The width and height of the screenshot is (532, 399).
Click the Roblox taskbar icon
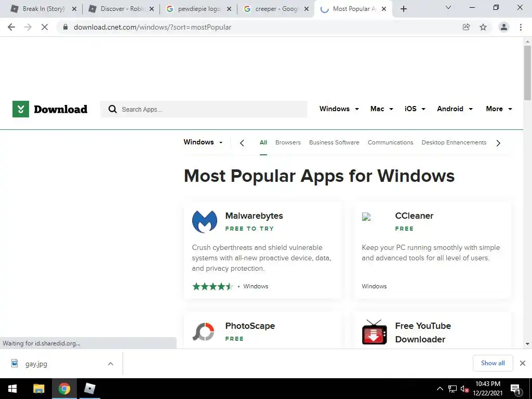click(x=90, y=389)
